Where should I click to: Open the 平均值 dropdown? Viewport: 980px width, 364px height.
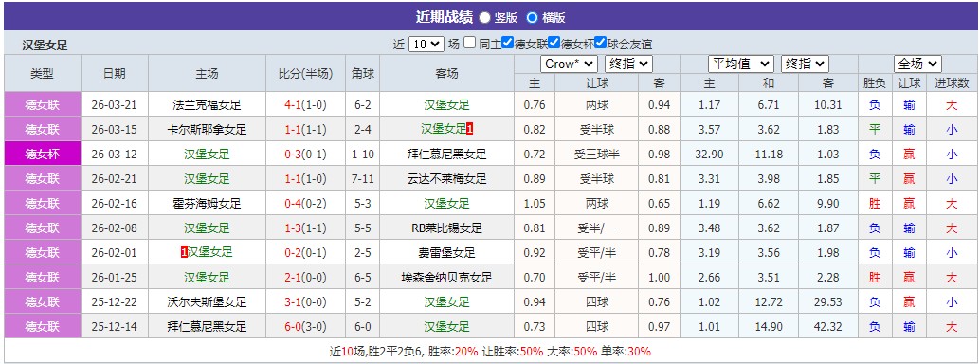pos(740,64)
